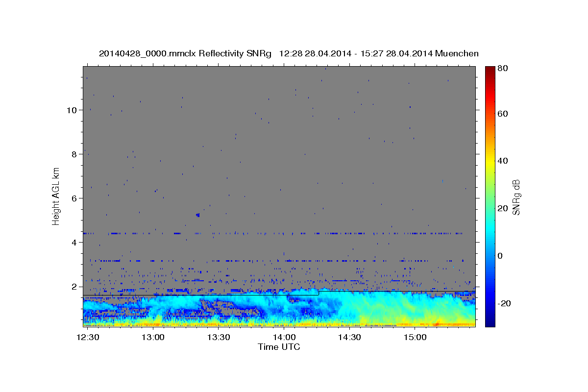Select the 14:30 time tick label
Viewport: 588px width, 392px height.
(349, 337)
